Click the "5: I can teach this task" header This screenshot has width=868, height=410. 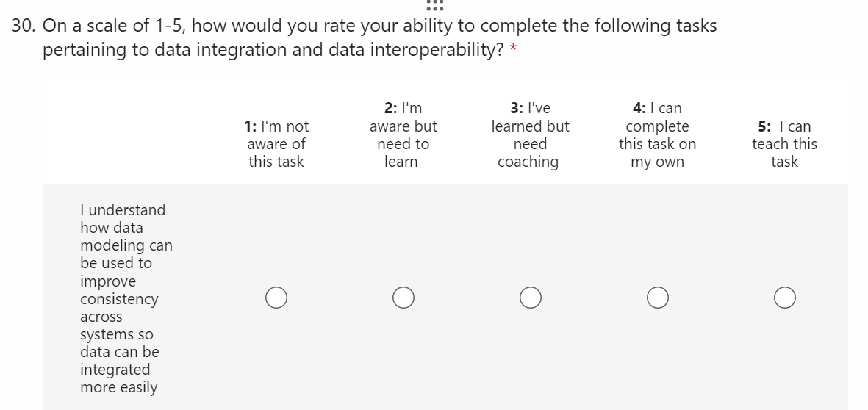784,144
